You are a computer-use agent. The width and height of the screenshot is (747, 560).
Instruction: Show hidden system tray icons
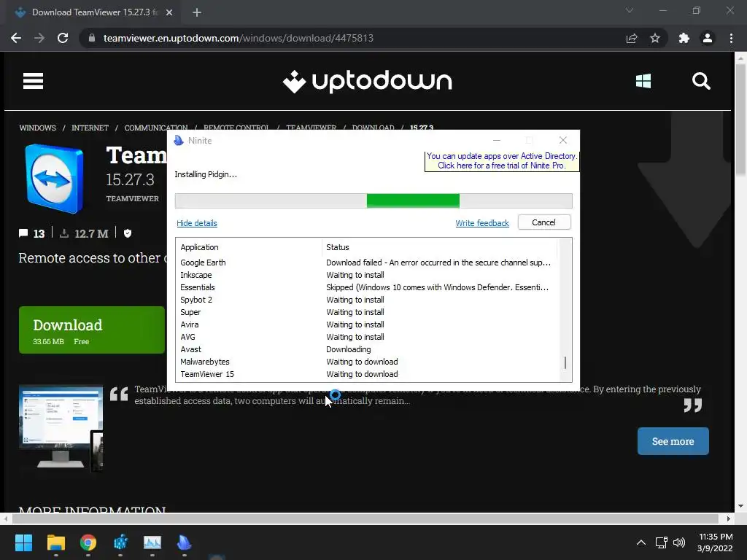click(x=641, y=542)
